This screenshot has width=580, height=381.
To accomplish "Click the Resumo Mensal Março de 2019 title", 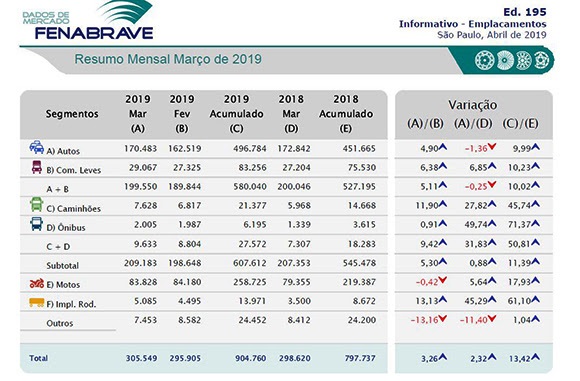I will click(168, 59).
